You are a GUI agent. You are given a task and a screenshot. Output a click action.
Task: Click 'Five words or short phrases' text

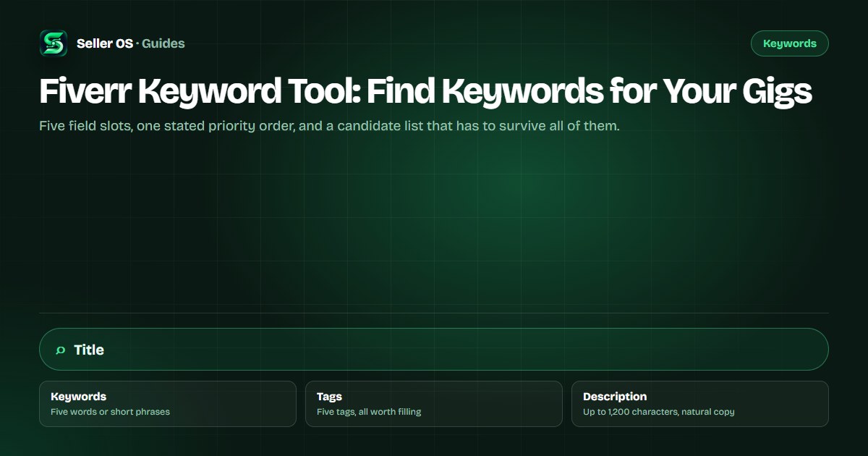(110, 412)
